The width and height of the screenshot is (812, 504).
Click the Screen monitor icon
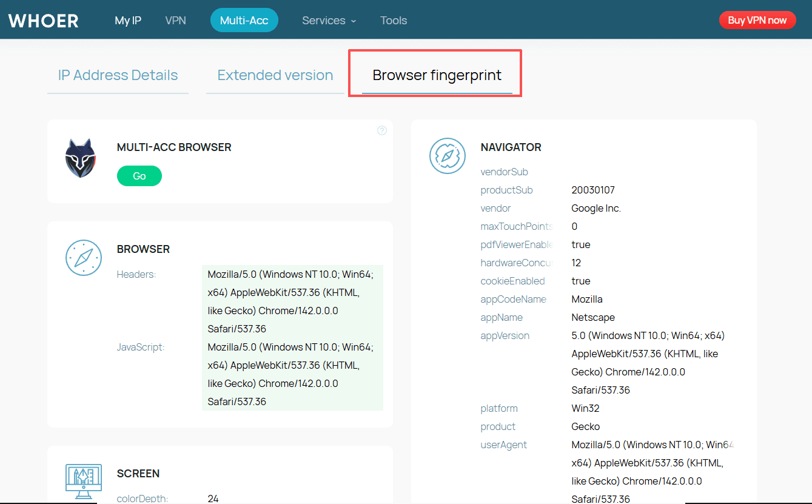coord(83,482)
